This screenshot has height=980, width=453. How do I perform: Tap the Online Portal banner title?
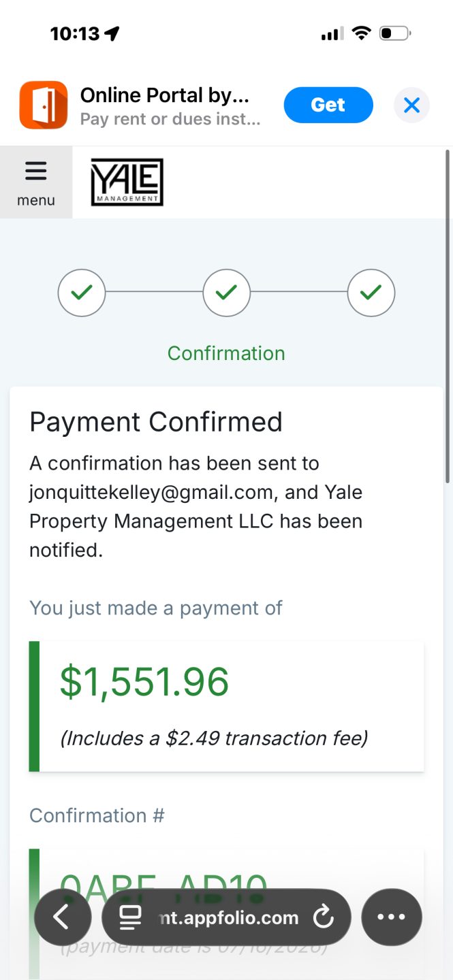tap(165, 95)
